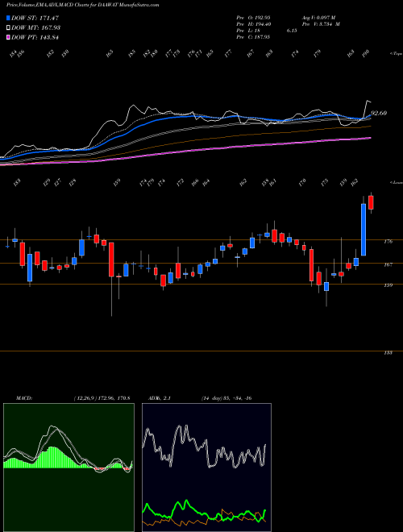Click the 176 price level label
Screen dimensions: 403x532
tap(388, 242)
